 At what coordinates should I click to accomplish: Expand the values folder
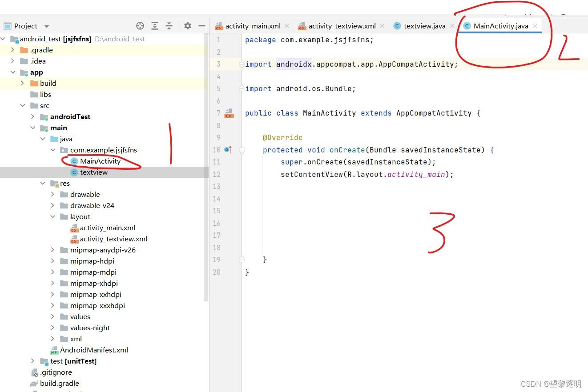coord(53,317)
